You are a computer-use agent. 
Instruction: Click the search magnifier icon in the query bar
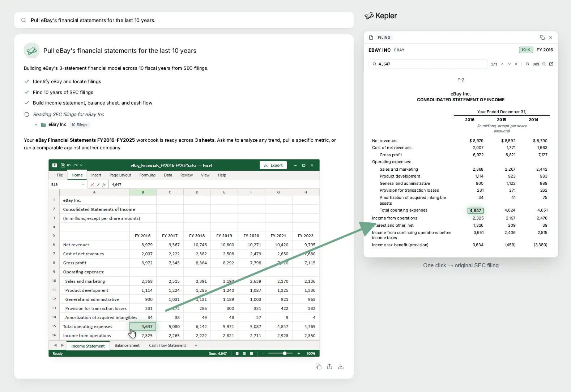tap(24, 20)
